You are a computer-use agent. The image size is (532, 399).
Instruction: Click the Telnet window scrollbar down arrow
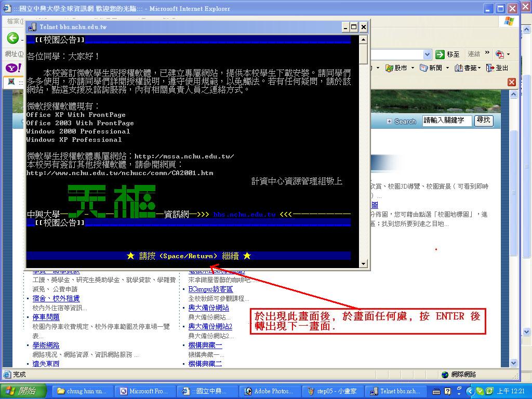[x=363, y=264]
